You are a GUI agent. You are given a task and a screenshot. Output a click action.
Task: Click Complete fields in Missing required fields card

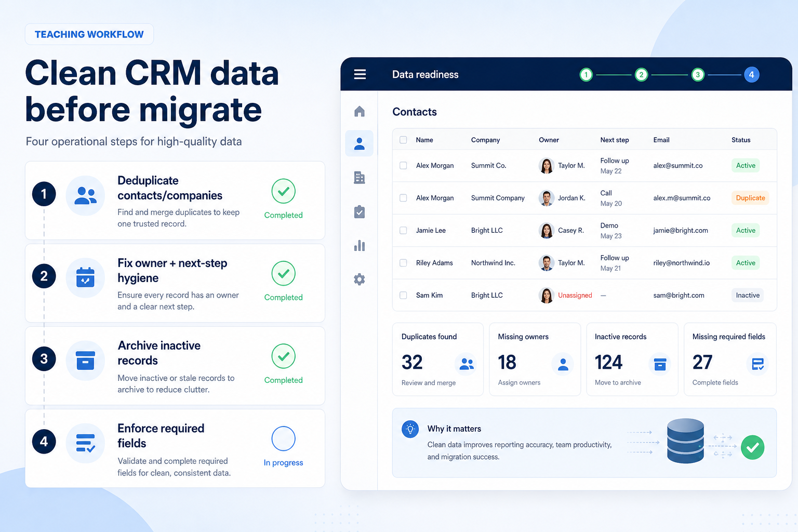(x=715, y=382)
